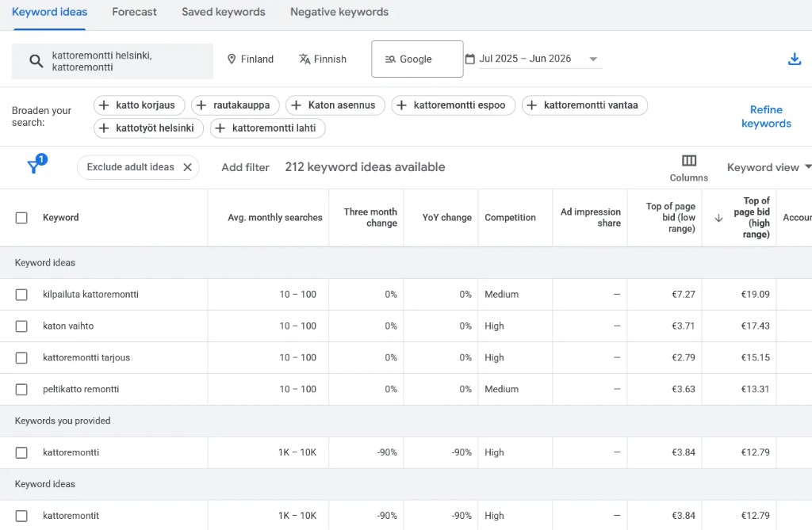Viewport: 812px width, 530px height.
Task: Sort by YoY change column header
Action: (x=447, y=217)
